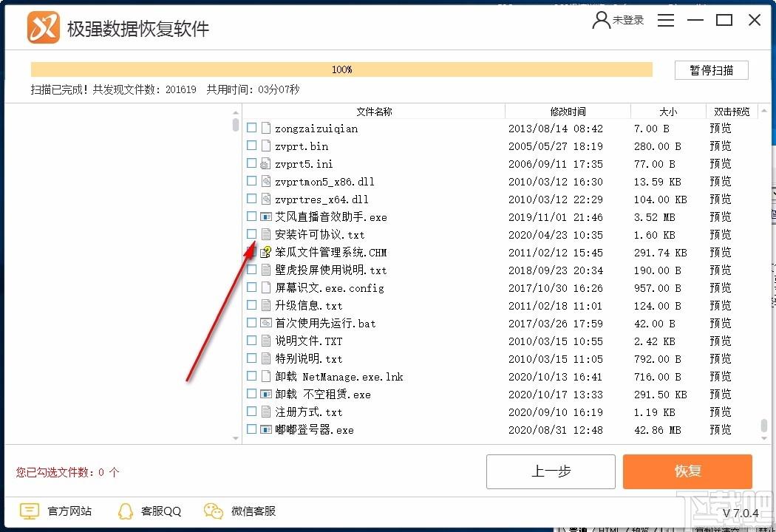Click size value 291.74 KB
Screen dimensions: 776x532
660,253
